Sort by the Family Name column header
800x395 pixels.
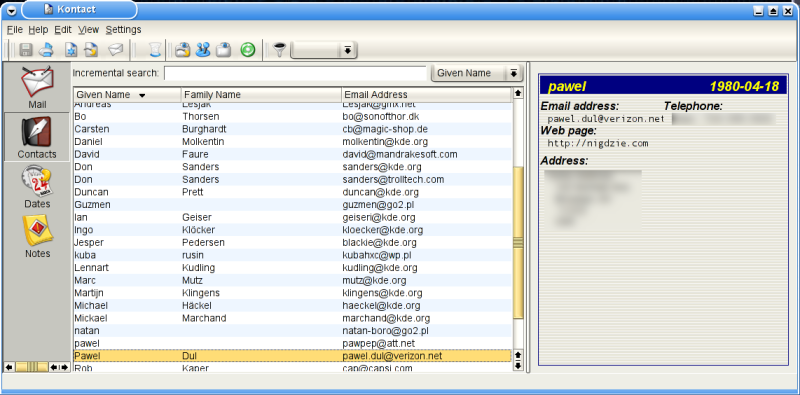click(x=261, y=94)
